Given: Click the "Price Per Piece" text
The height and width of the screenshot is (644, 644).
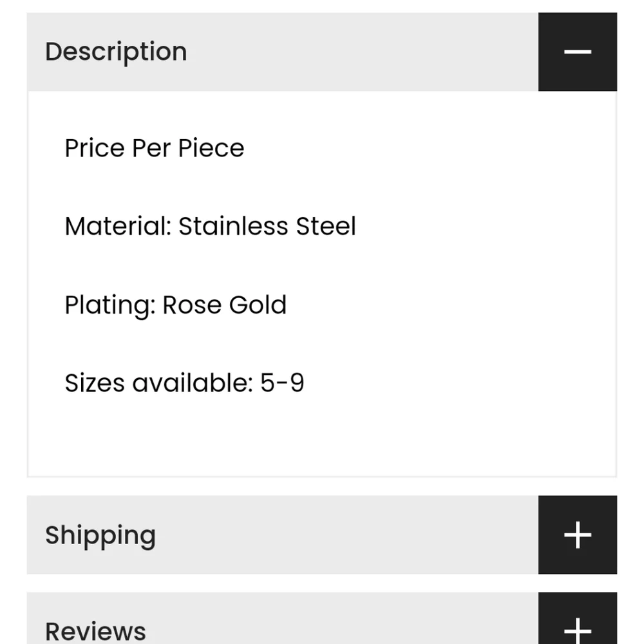Looking at the screenshot, I should coord(155,149).
